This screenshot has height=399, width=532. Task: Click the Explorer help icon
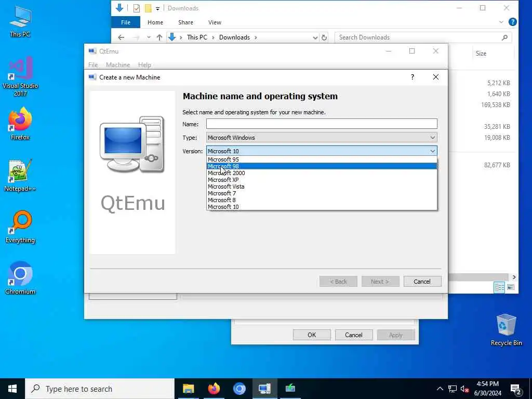pyautogui.click(x=513, y=22)
